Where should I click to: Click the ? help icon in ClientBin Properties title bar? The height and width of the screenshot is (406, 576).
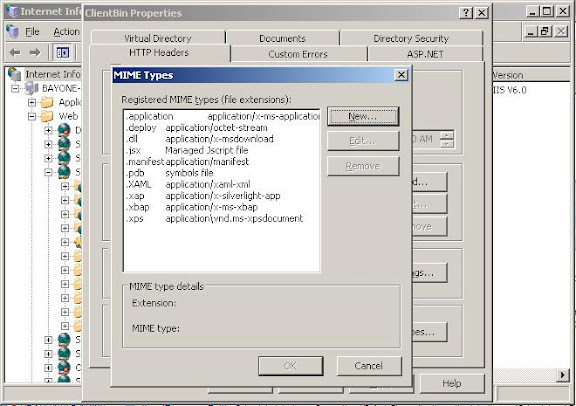point(465,13)
